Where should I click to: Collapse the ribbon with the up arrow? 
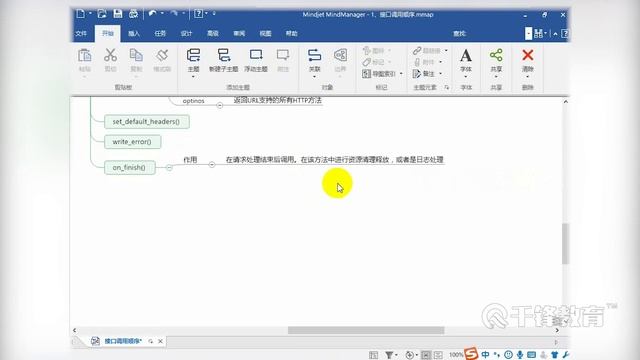(555, 33)
